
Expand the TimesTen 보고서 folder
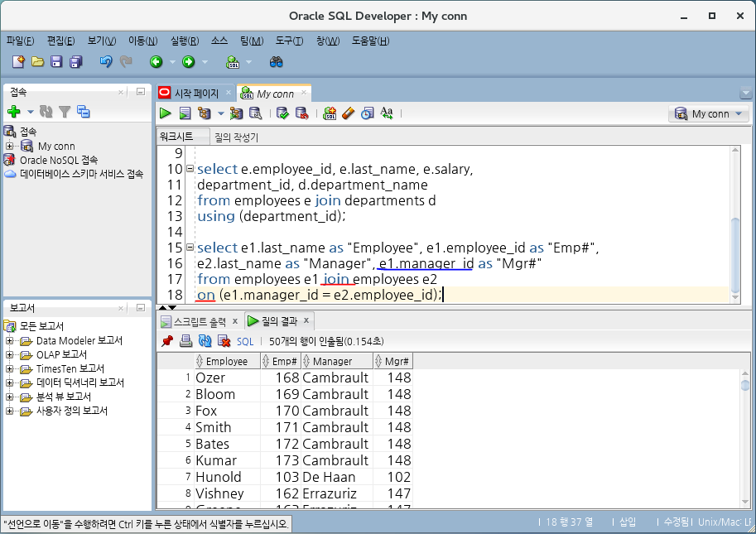click(x=9, y=368)
